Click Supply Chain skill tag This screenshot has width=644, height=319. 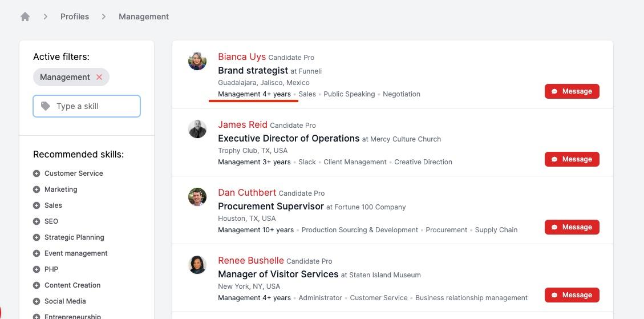tap(496, 230)
